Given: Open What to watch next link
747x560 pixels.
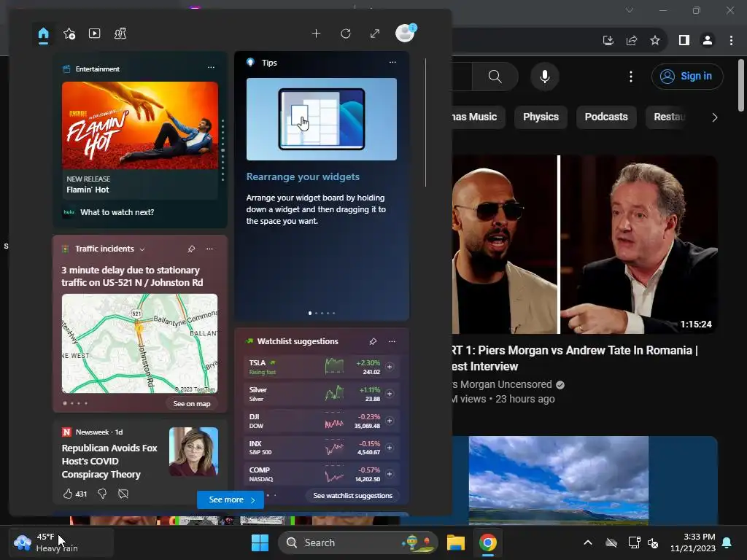Looking at the screenshot, I should [x=117, y=212].
